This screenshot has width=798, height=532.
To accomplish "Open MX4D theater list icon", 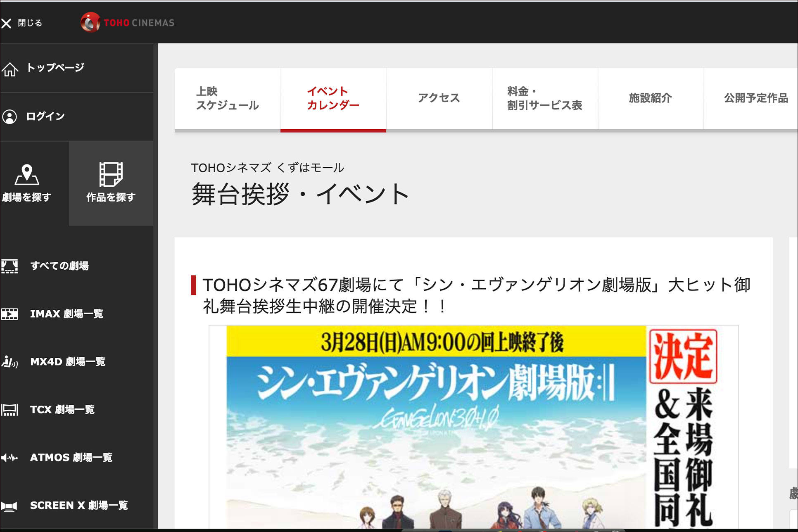I will click(10, 362).
